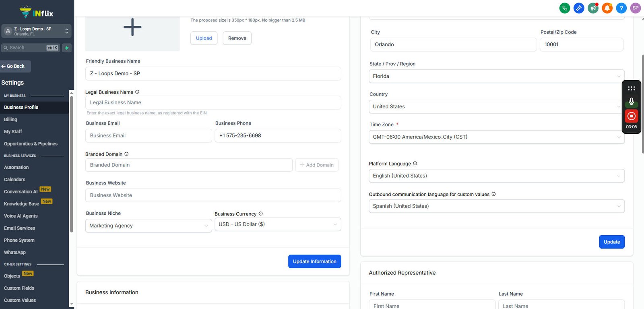Click the Update Information button

[x=315, y=261]
